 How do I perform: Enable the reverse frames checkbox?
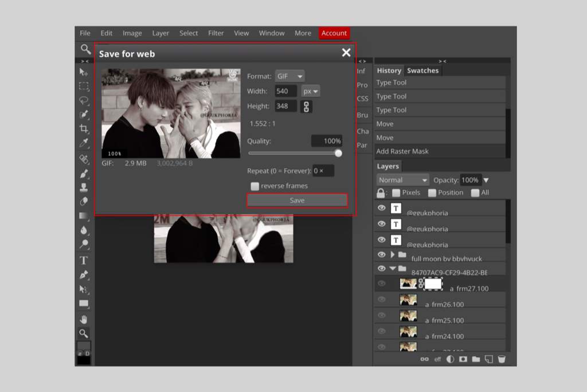(x=255, y=186)
